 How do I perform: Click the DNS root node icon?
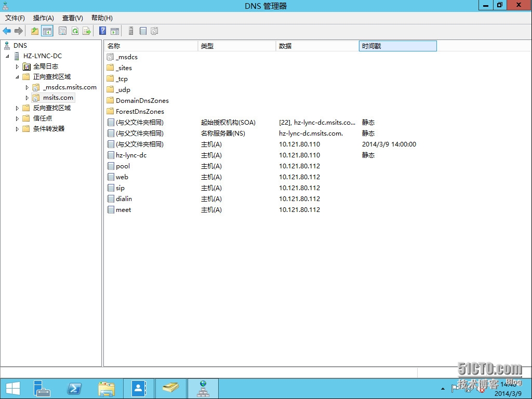pyautogui.click(x=7, y=46)
